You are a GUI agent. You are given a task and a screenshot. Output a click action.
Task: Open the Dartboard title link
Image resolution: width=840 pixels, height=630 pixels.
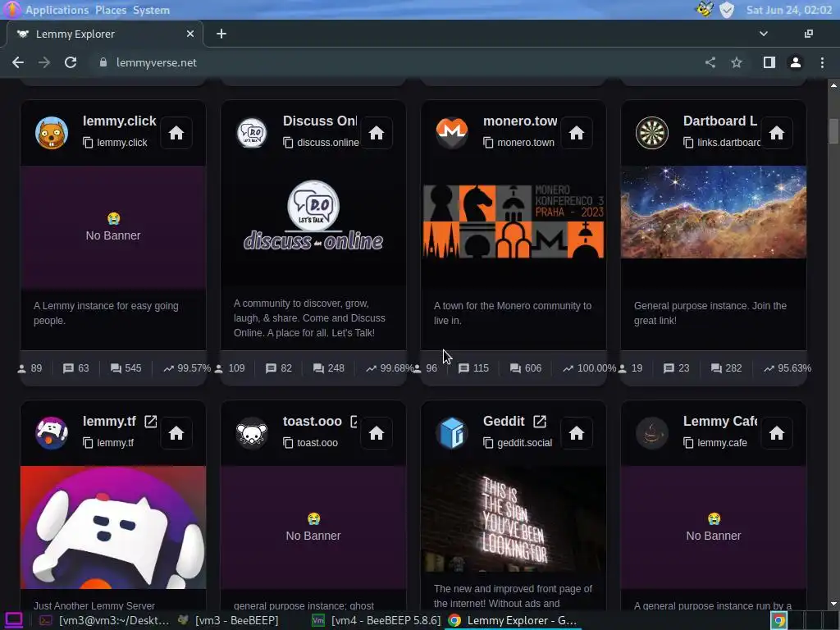tap(720, 121)
